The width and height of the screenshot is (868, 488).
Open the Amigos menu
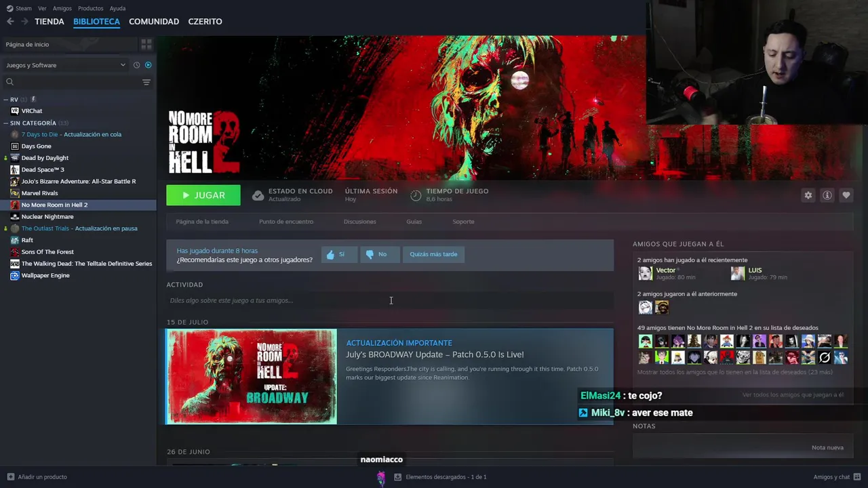(62, 8)
